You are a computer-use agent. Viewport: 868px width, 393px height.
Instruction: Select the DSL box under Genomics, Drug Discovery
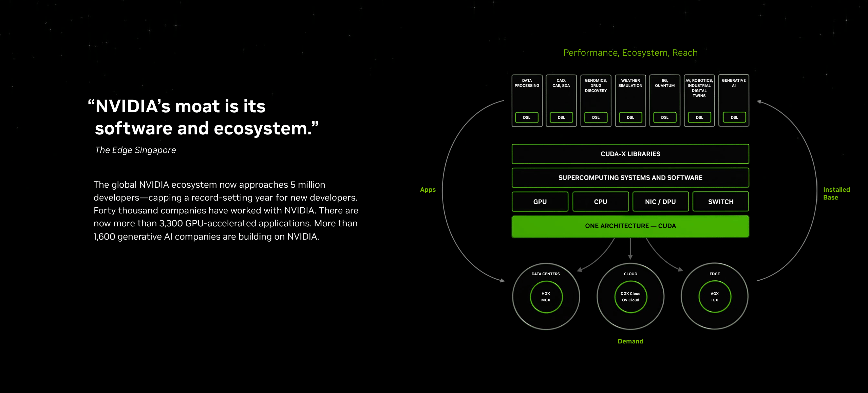pos(596,117)
